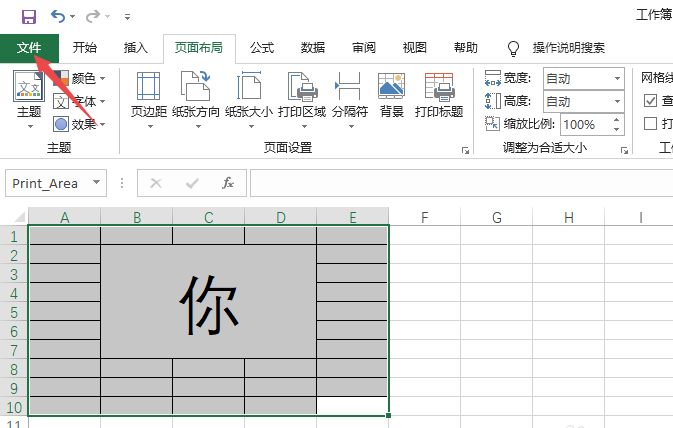The width and height of the screenshot is (673, 428).
Task: Click the white cell E10
Action: click(x=352, y=406)
